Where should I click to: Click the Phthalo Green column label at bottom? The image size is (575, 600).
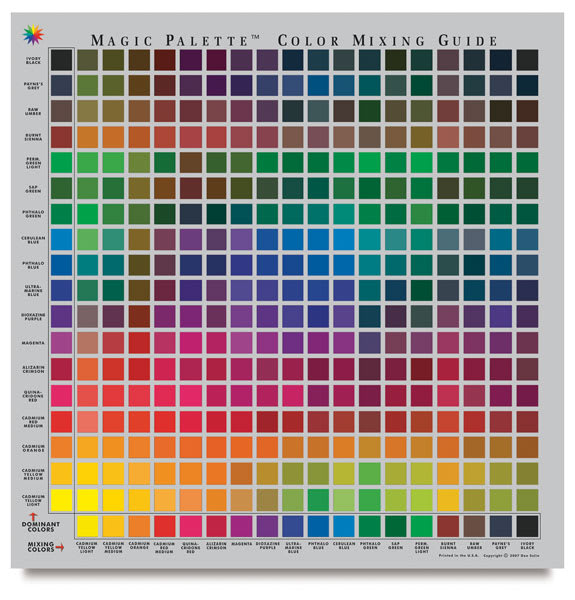pos(370,546)
